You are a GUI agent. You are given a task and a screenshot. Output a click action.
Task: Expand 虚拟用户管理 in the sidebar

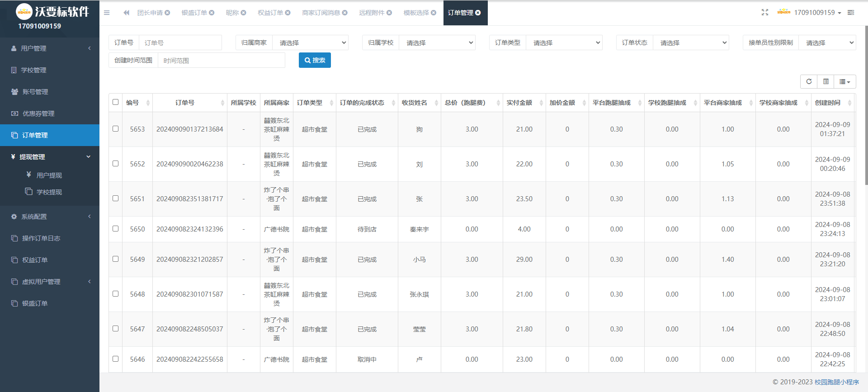tap(50, 282)
